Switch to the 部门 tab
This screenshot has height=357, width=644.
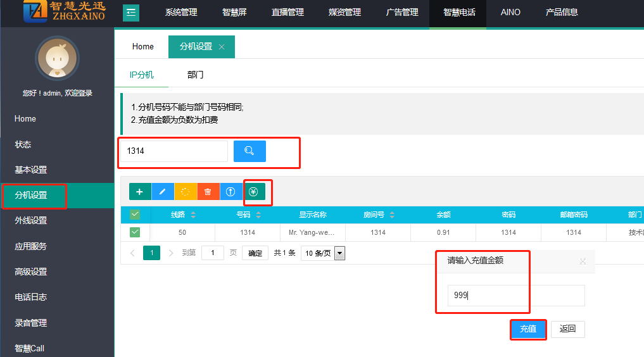(195, 75)
